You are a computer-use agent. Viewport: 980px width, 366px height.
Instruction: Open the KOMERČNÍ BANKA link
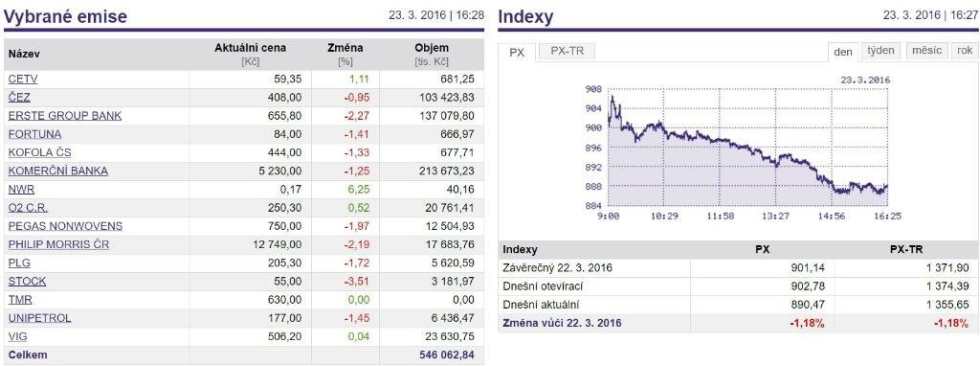(x=58, y=171)
